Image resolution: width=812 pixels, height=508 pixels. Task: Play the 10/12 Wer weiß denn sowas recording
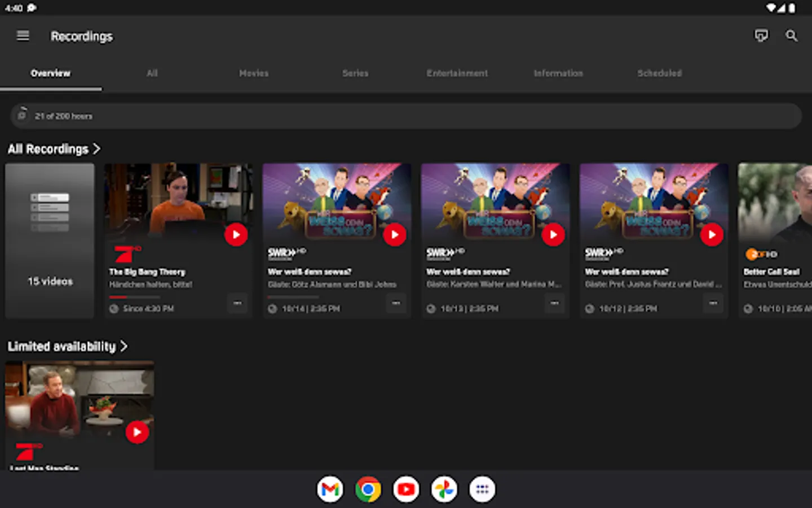pos(712,234)
